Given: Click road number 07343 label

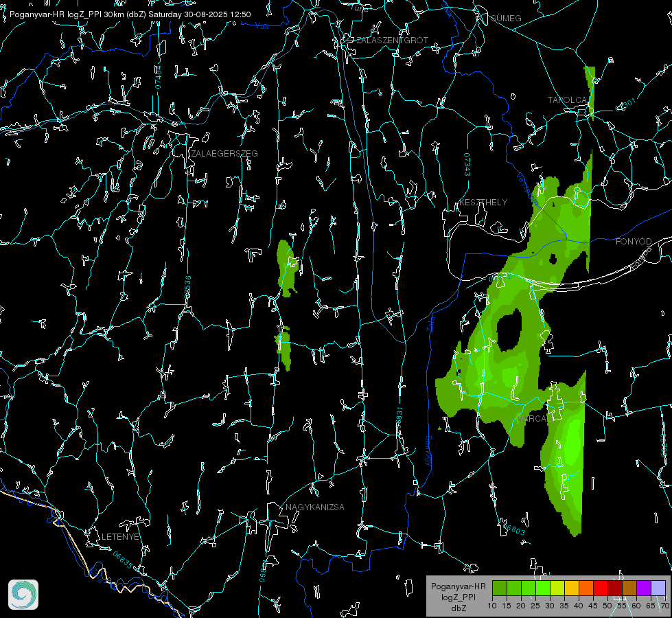Looking at the screenshot, I should [467, 165].
